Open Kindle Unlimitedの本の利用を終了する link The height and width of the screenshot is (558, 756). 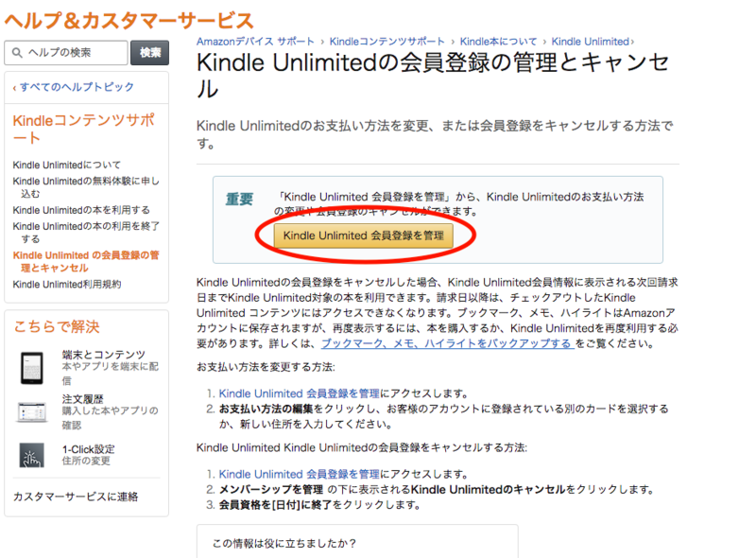pyautogui.click(x=86, y=232)
